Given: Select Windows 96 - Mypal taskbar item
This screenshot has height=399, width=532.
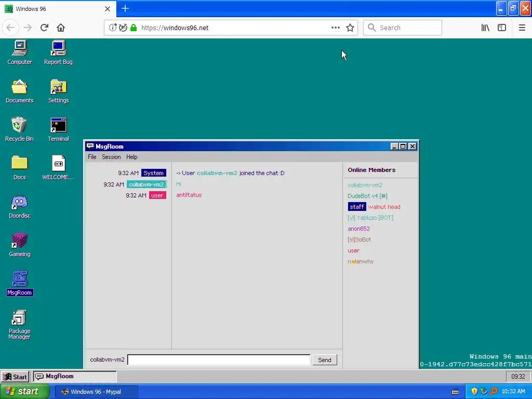Looking at the screenshot, I should click(96, 392).
